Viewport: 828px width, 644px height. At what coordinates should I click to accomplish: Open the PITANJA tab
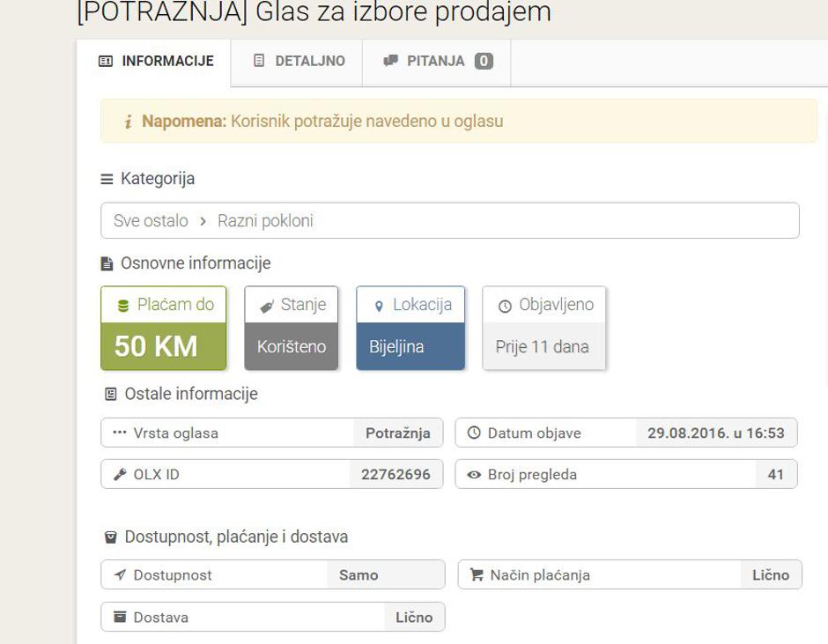pyautogui.click(x=436, y=61)
